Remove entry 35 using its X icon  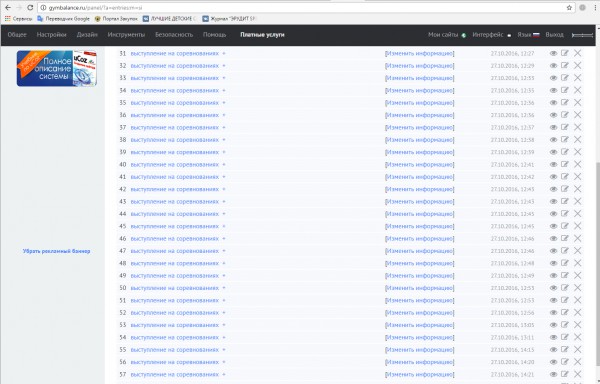577,103
